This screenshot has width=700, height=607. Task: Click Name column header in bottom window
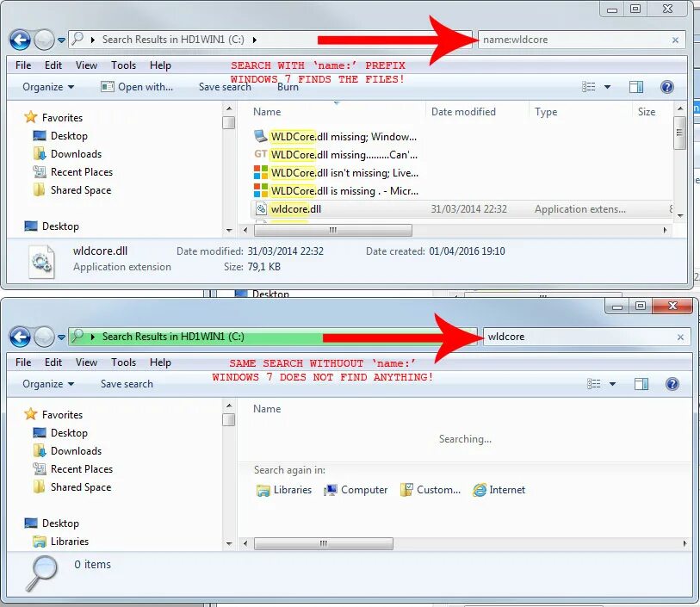(267, 409)
